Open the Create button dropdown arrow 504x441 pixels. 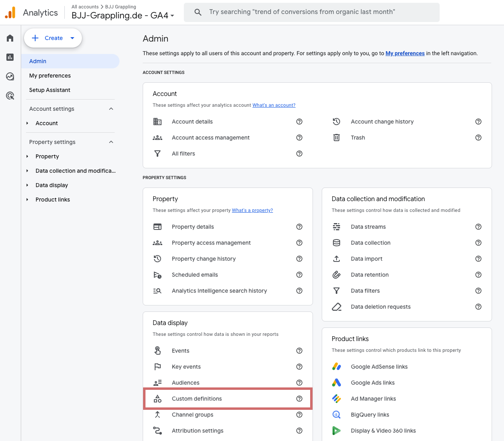pyautogui.click(x=72, y=38)
